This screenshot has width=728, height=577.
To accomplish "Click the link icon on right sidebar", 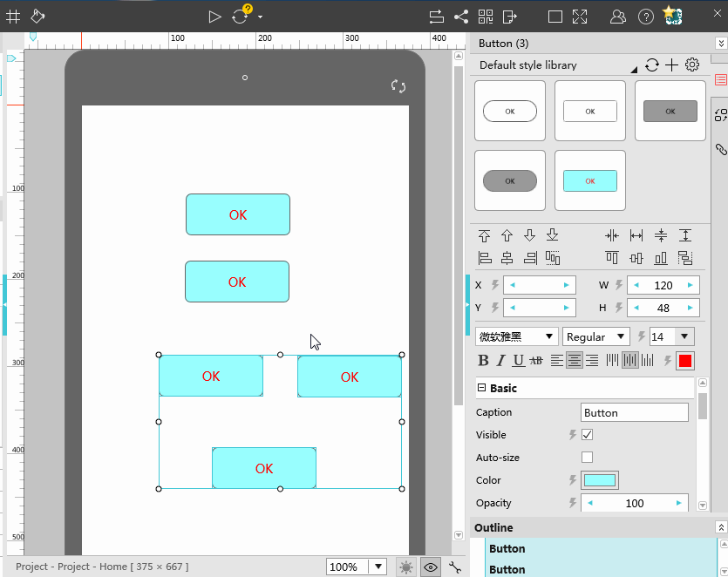I will pyautogui.click(x=721, y=149).
